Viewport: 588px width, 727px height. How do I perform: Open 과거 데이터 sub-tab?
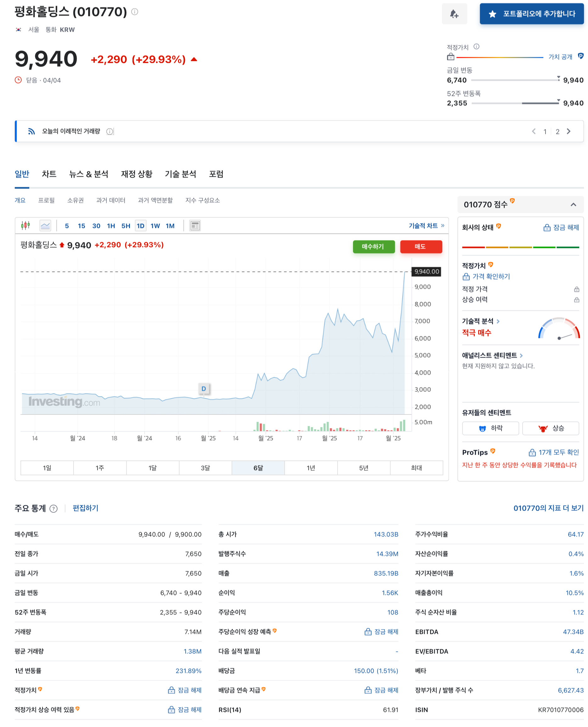[111, 200]
